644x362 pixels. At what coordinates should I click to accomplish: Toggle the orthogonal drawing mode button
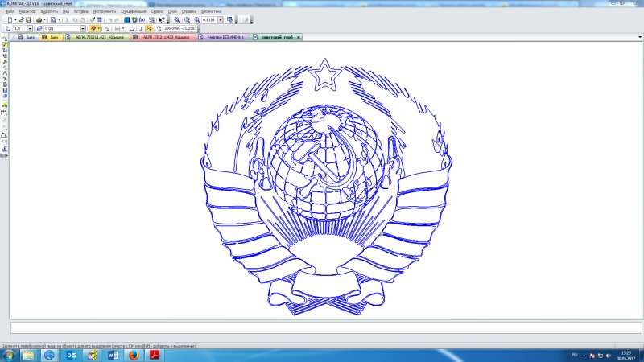(131, 29)
